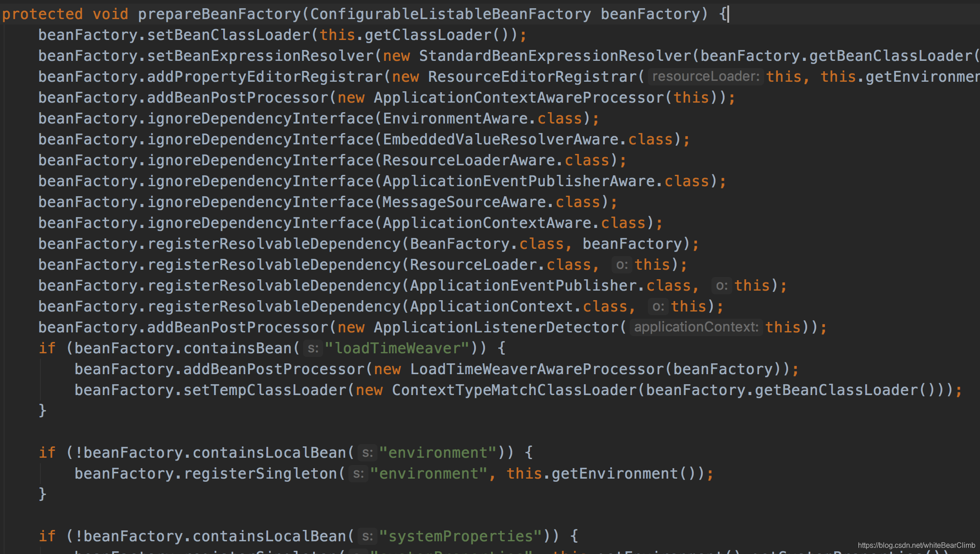This screenshot has width=980, height=554.
Task: Click ResourceLoader.class argument
Action: click(500, 265)
